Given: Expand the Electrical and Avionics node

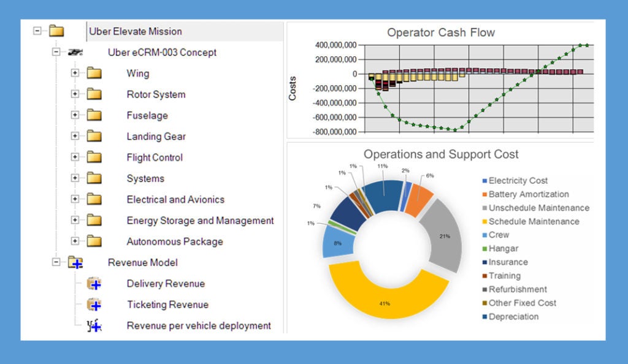Looking at the screenshot, I should [75, 199].
